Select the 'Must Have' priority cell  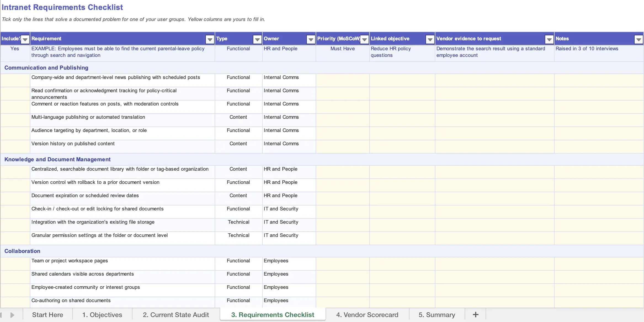click(342, 53)
